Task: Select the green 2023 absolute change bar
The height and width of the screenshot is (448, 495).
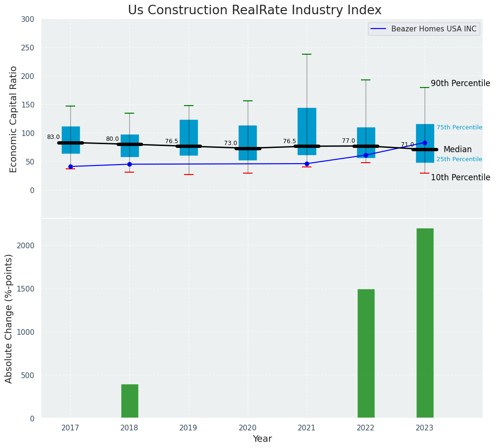Action: point(425,323)
